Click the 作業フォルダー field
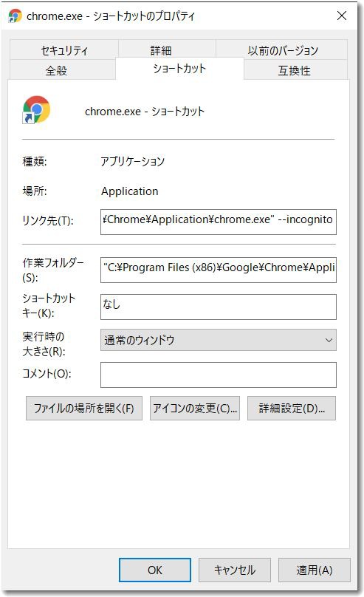 (x=219, y=270)
